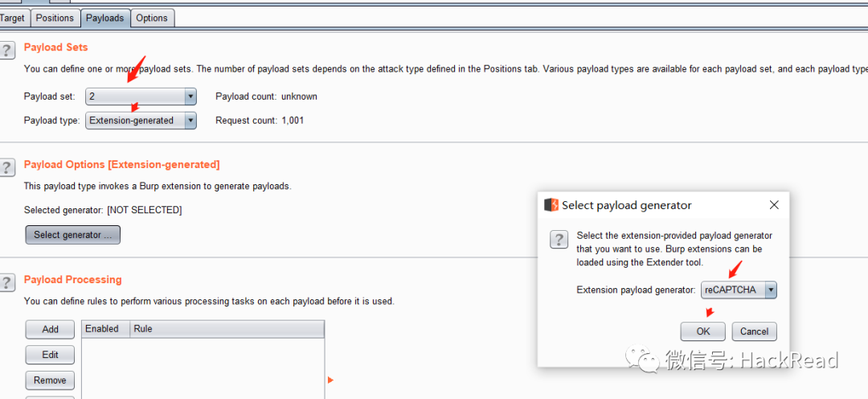Switch to the Target tab

pyautogui.click(x=11, y=18)
